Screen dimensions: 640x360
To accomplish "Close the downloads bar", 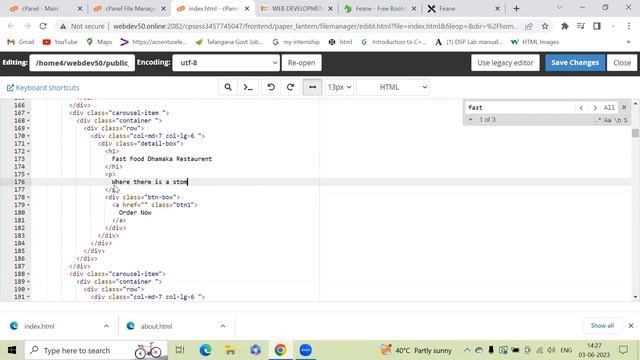I will pyautogui.click(x=631, y=326).
